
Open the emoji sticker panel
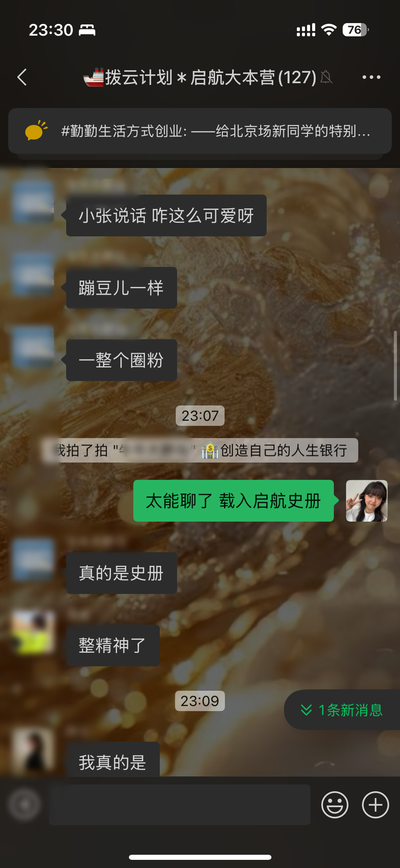pyautogui.click(x=335, y=804)
